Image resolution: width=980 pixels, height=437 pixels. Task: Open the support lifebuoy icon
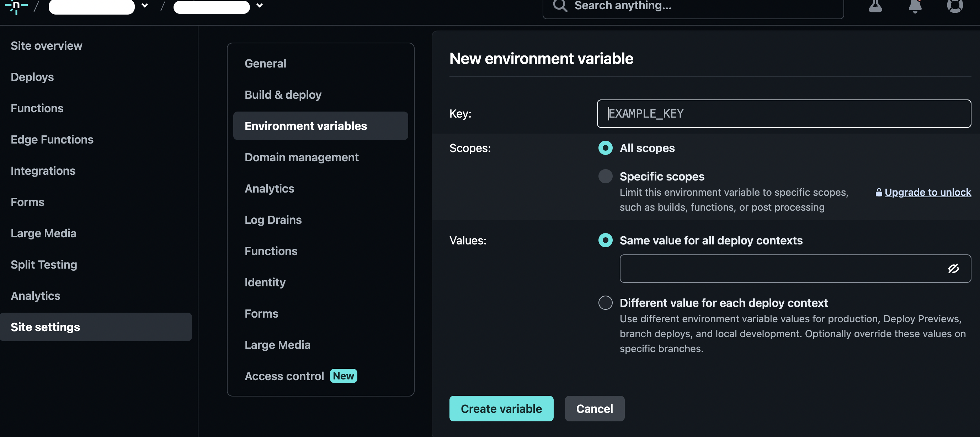click(954, 6)
